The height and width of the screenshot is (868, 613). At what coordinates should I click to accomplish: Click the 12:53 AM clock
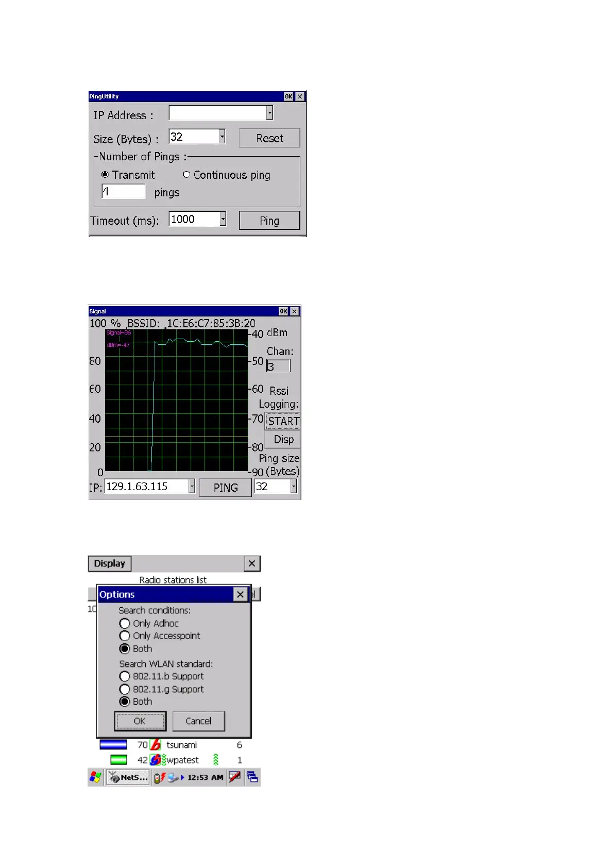click(205, 777)
